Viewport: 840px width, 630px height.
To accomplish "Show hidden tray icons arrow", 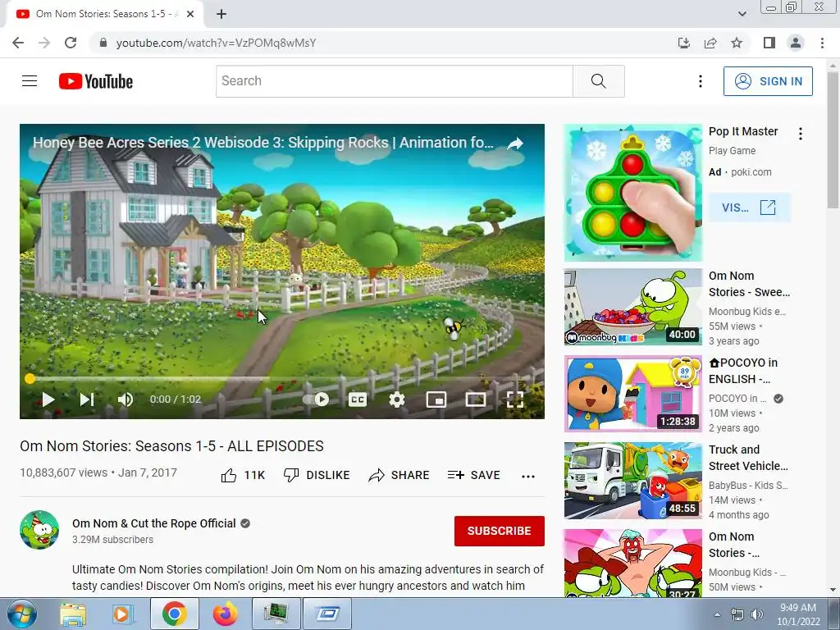I will point(717,614).
